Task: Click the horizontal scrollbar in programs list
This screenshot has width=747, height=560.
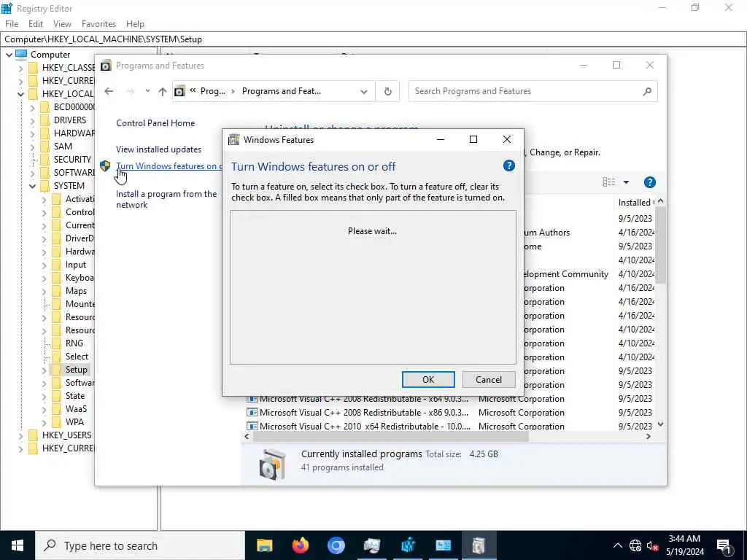Action: click(x=391, y=437)
